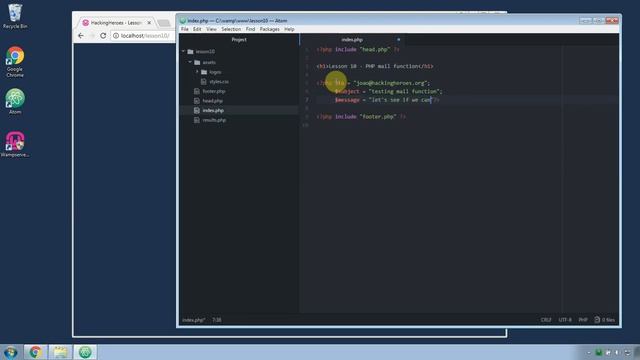Click the localhost/lesson10/ address bar in Chrome
Screen dimensions: 640x360
click(144, 36)
